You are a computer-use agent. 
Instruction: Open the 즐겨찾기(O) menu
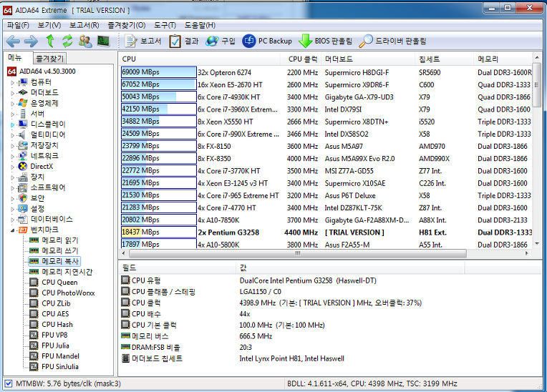(127, 25)
